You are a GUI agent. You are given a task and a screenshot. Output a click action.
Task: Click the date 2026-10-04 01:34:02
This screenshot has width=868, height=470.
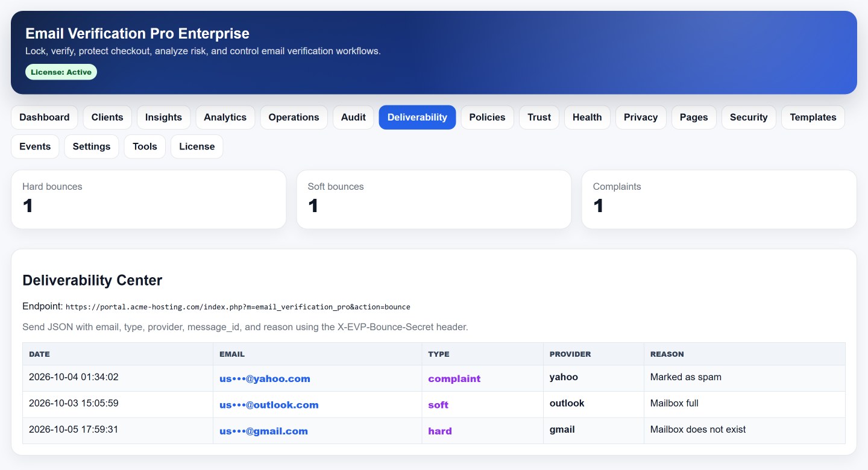click(x=74, y=377)
